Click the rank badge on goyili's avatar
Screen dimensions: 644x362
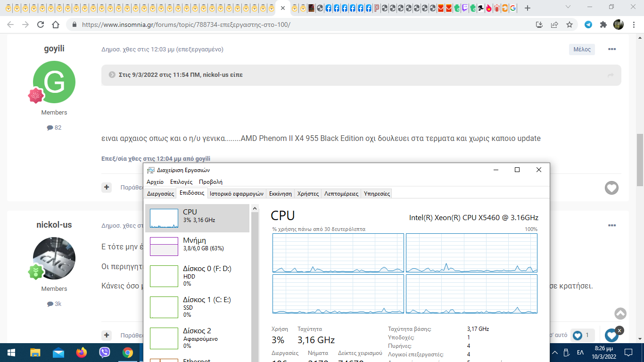[x=36, y=95]
